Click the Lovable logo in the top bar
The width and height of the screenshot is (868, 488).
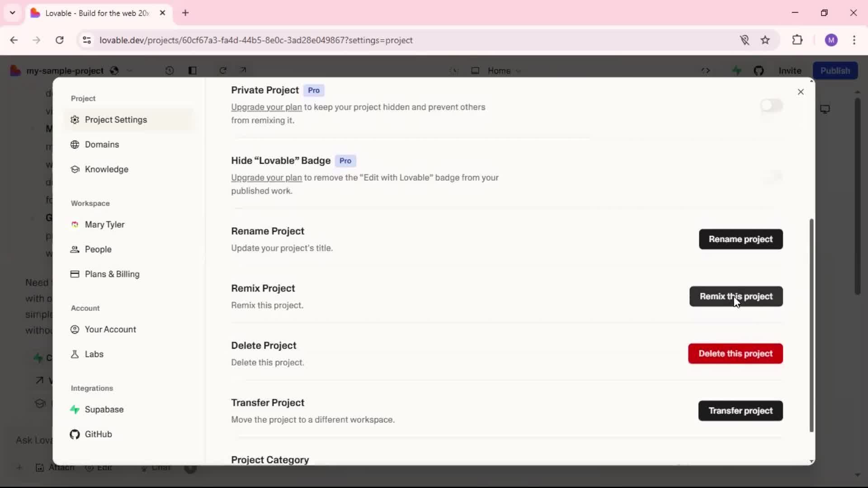[x=15, y=70]
